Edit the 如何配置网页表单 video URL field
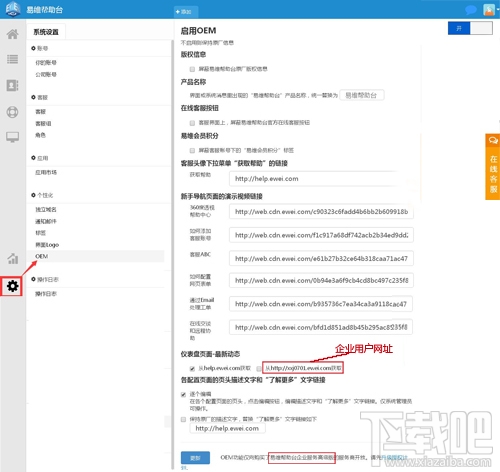500x472 pixels. click(x=321, y=281)
